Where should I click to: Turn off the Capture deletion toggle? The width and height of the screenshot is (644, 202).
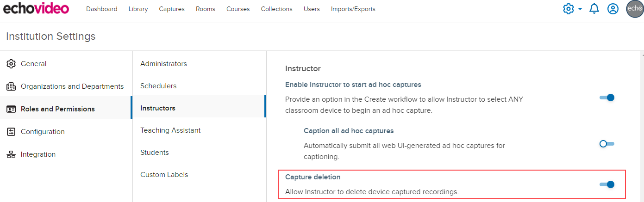(x=606, y=184)
